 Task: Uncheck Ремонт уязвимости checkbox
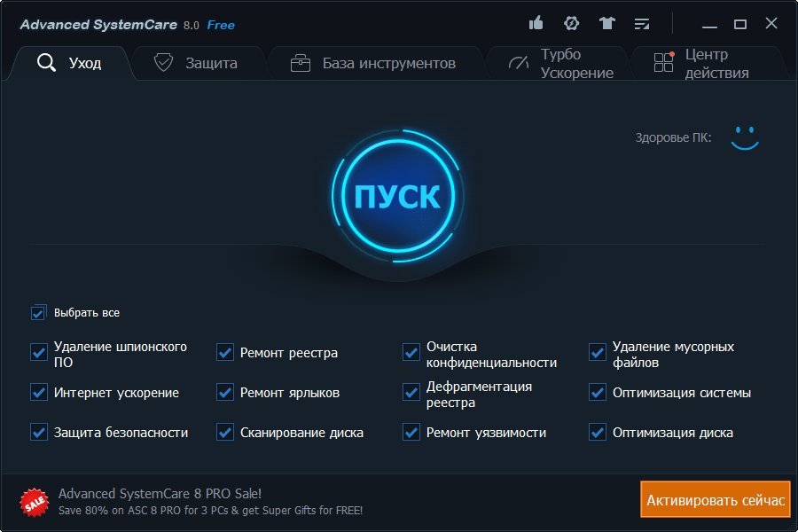pyautogui.click(x=411, y=432)
